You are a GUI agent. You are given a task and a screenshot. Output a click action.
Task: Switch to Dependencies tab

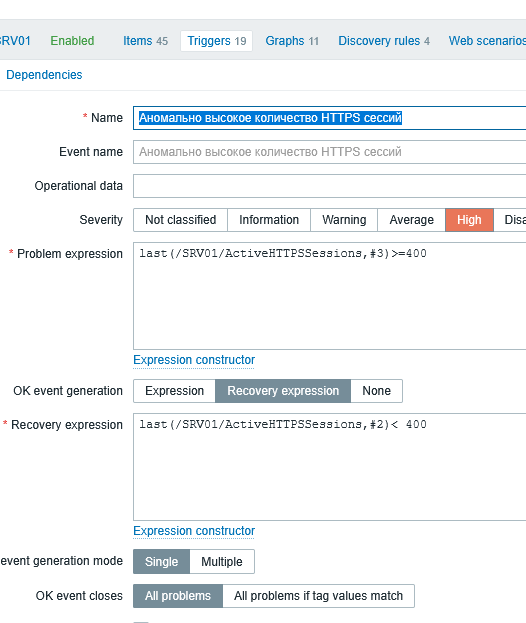click(44, 75)
